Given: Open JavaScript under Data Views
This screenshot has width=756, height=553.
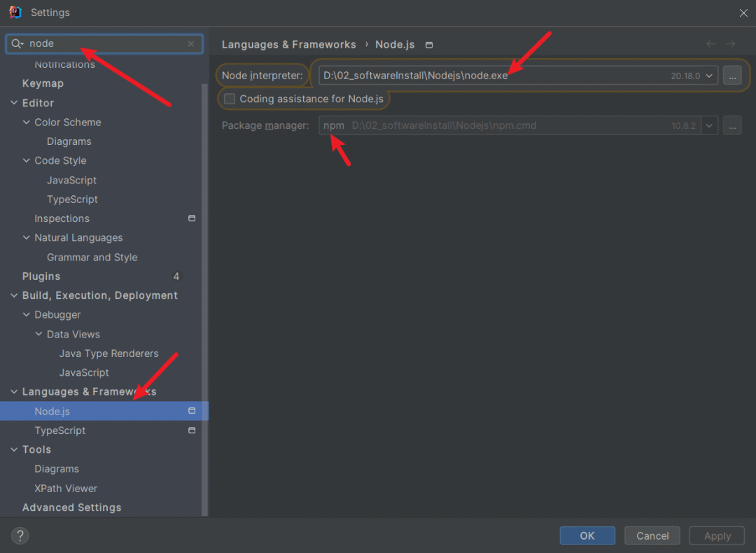Looking at the screenshot, I should (x=84, y=372).
